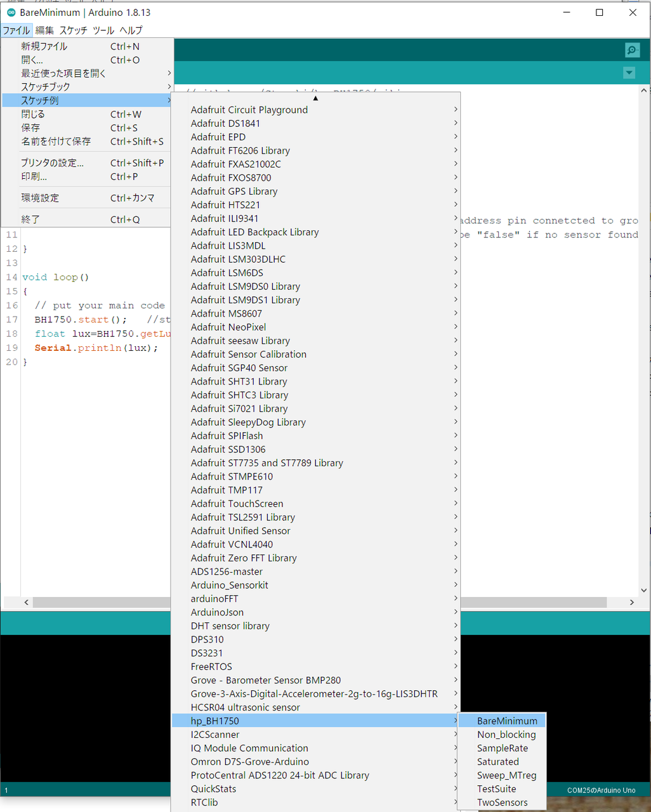Open the BareMinimum example sketch
The image size is (651, 812).
(507, 721)
